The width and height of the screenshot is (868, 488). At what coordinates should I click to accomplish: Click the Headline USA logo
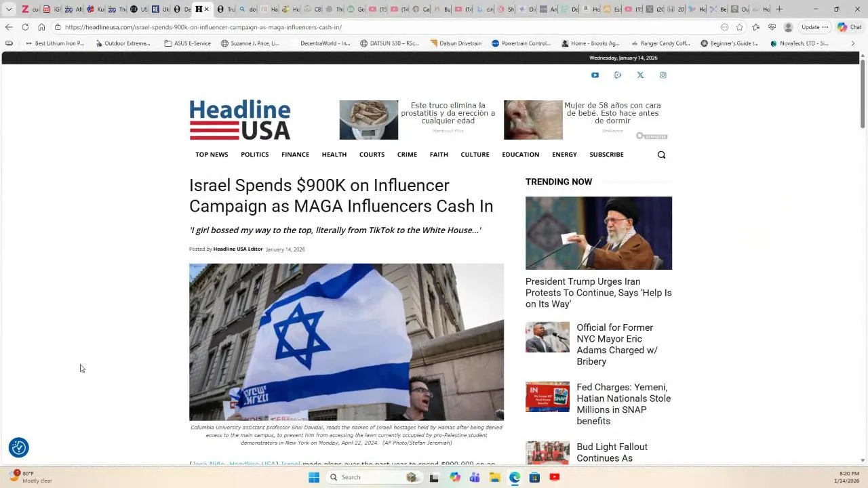[240, 120]
